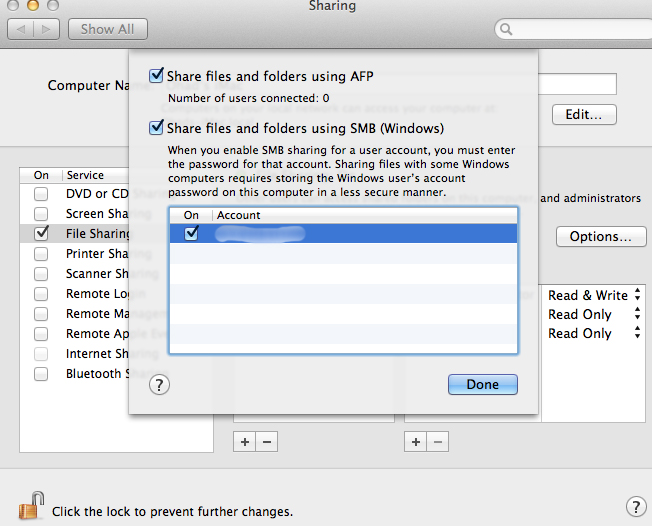Click the forward navigation arrow in toolbar
Viewport: 652px width, 526px height.
[46, 29]
